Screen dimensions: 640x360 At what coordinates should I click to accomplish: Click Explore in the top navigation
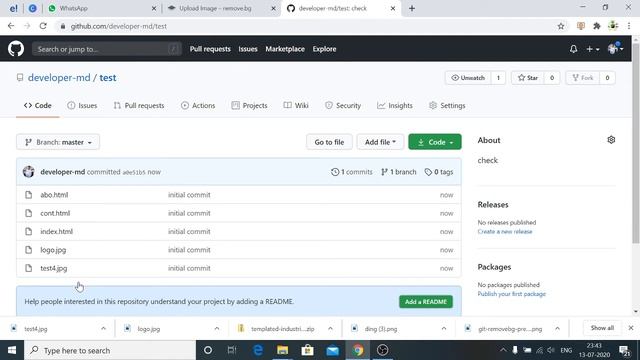tap(324, 49)
